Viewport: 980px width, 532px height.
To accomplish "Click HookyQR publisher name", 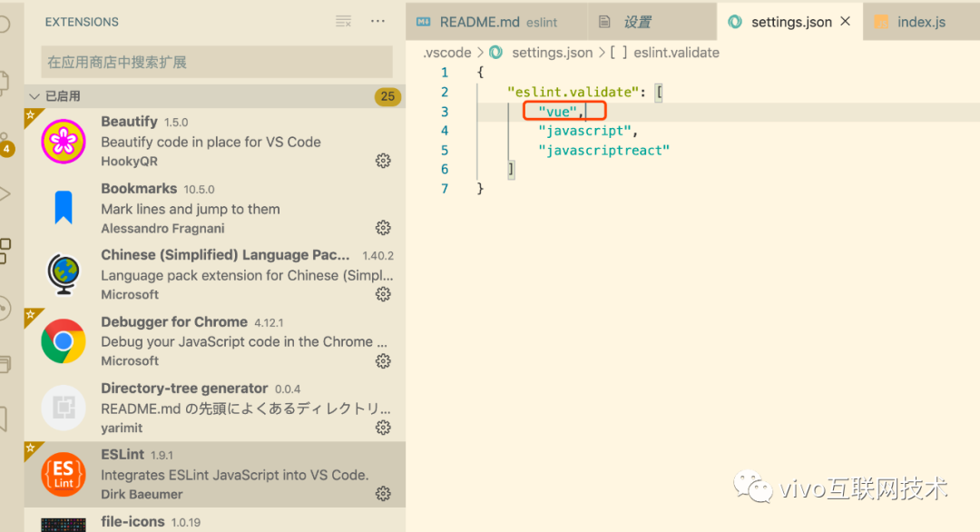I will point(130,162).
